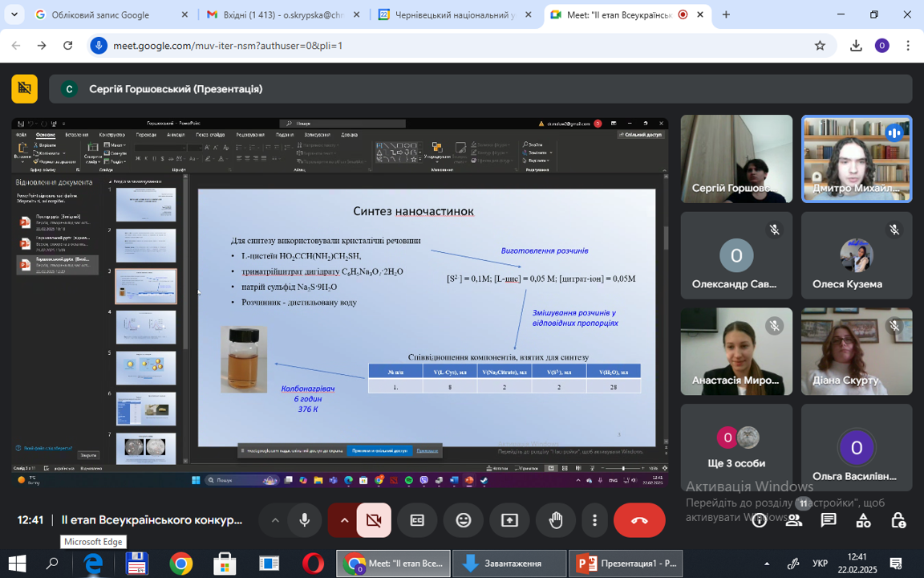Open the browser tab search dropdown

(x=14, y=14)
